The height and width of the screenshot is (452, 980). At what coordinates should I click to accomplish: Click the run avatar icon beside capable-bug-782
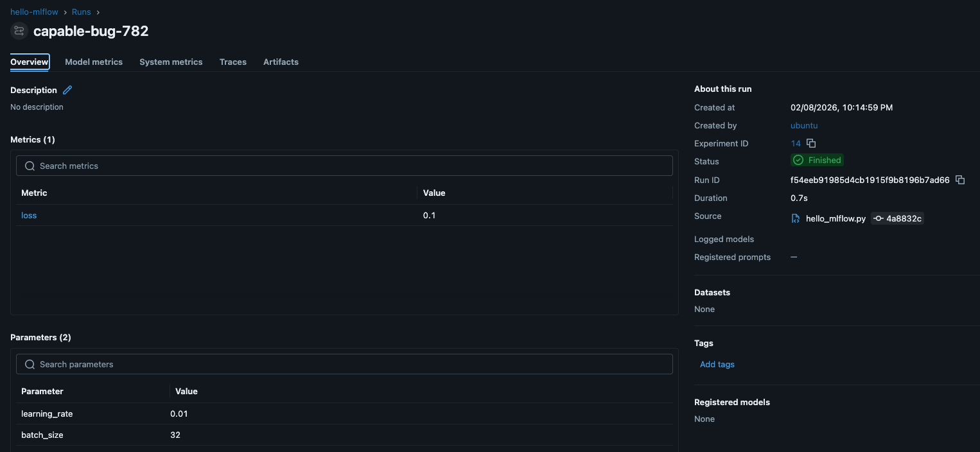pos(19,30)
